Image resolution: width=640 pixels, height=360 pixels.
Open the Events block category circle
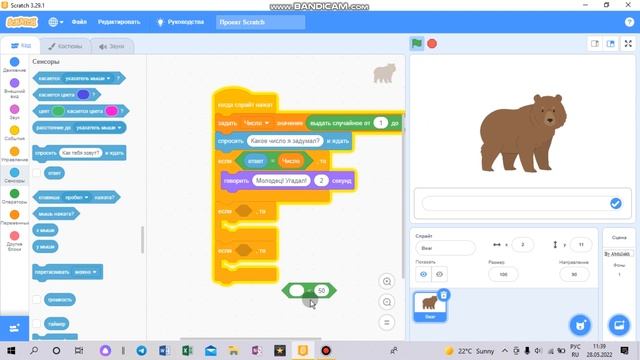coord(14,130)
